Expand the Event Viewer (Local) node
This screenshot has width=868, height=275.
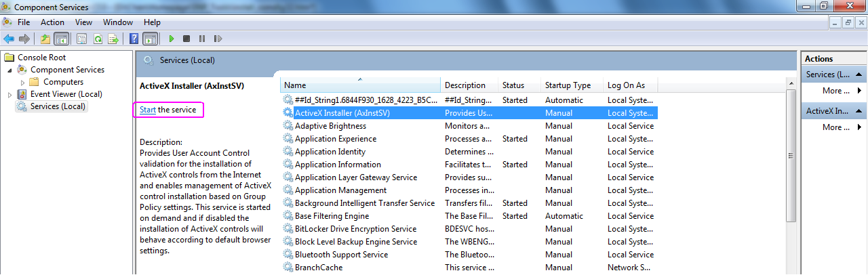[x=9, y=94]
